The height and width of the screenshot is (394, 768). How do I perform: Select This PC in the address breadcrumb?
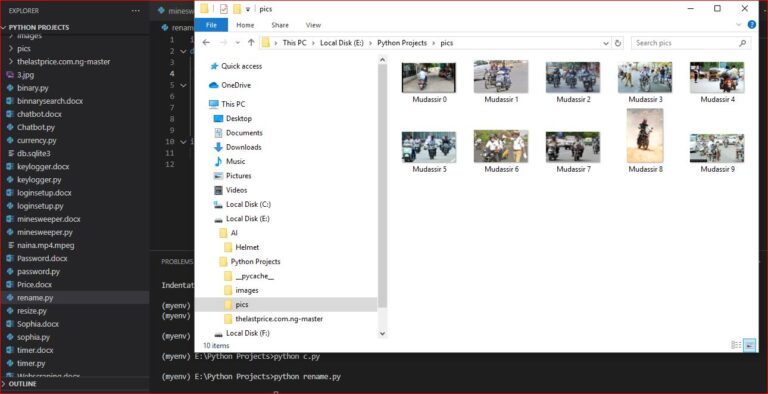[294, 43]
